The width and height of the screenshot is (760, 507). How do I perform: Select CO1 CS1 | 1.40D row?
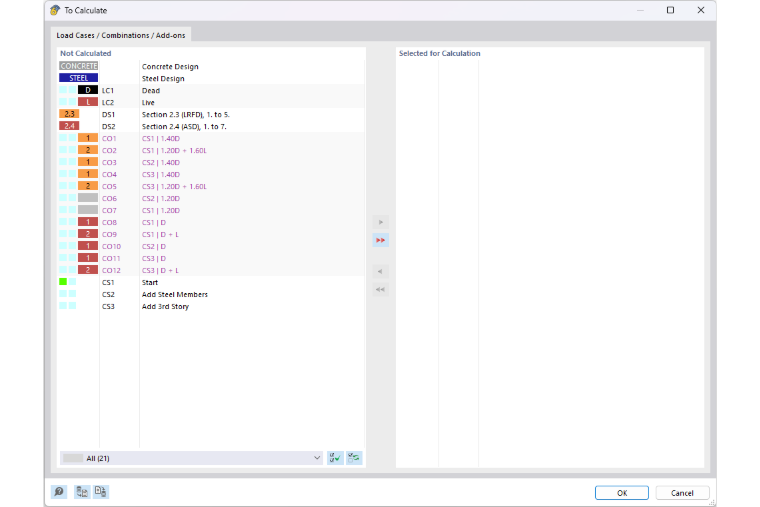coord(211,139)
